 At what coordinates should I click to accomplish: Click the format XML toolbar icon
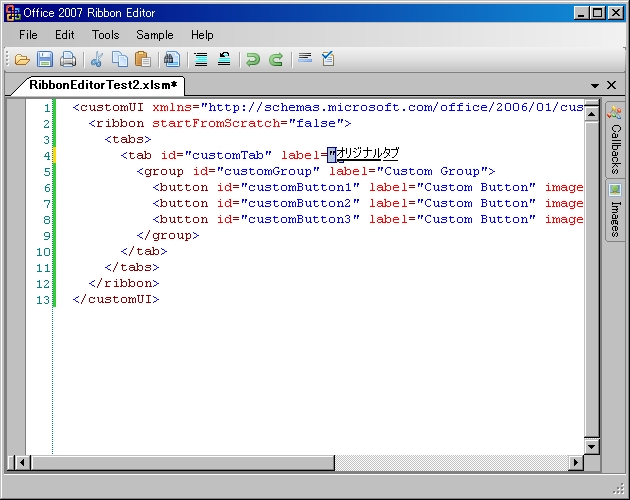point(305,59)
